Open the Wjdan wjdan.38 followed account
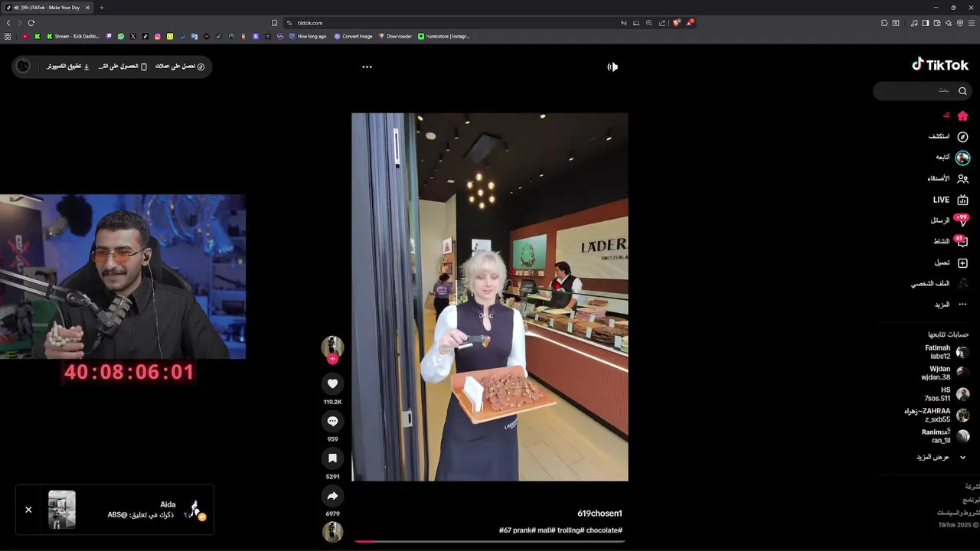This screenshot has width=980, height=551. tap(945, 373)
